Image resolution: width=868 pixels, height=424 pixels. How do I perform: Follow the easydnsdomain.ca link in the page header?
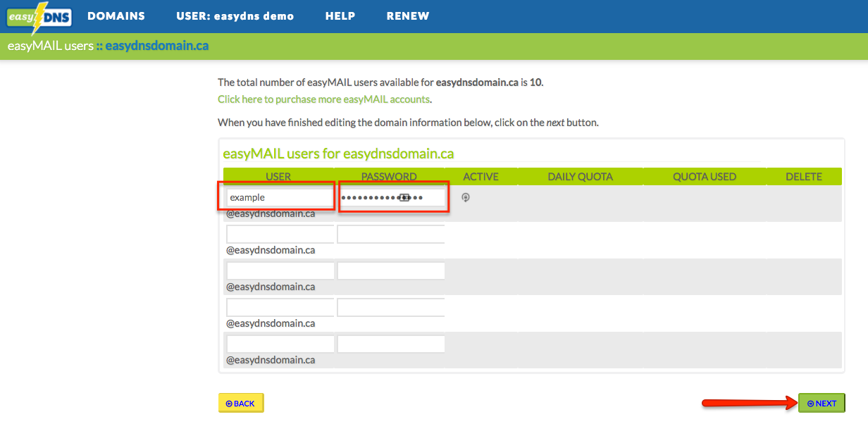point(157,46)
